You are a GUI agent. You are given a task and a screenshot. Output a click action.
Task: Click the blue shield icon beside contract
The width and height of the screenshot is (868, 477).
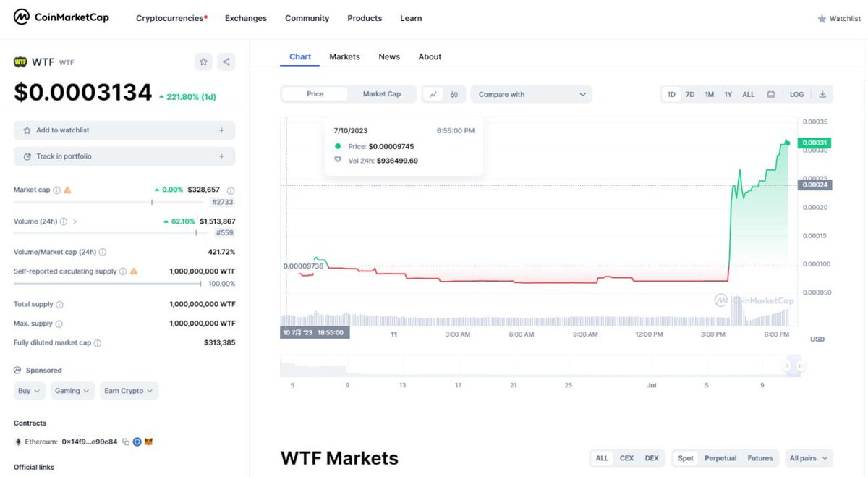(x=137, y=442)
